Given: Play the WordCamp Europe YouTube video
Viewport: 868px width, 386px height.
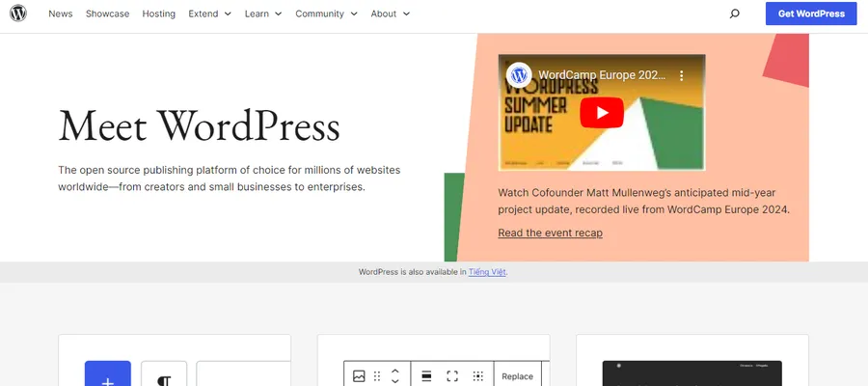Looking at the screenshot, I should [602, 112].
